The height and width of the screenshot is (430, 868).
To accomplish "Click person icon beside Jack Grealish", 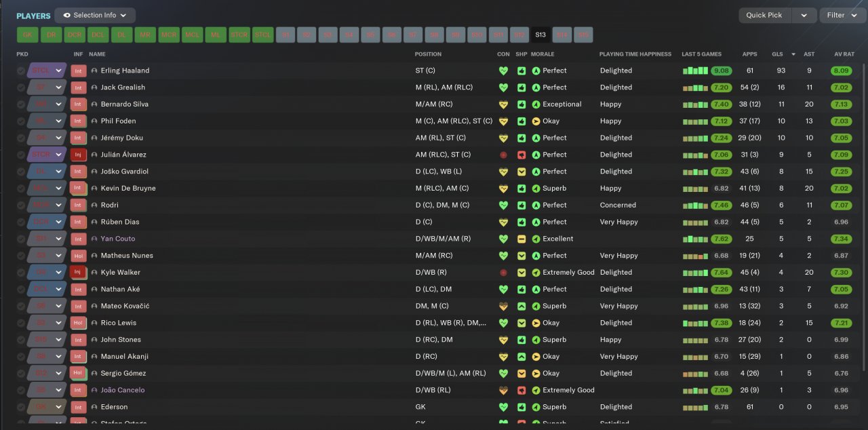I will 94,87.
